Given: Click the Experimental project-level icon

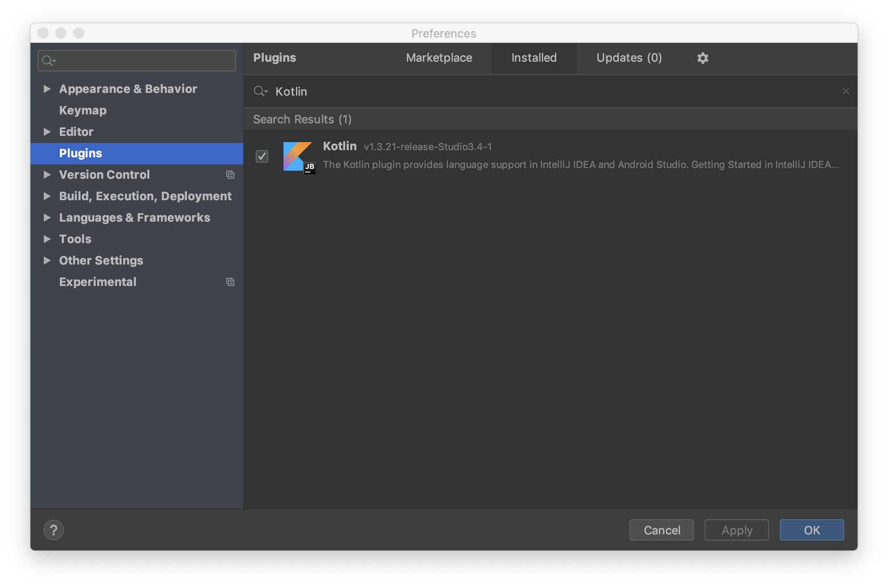Looking at the screenshot, I should [x=230, y=282].
